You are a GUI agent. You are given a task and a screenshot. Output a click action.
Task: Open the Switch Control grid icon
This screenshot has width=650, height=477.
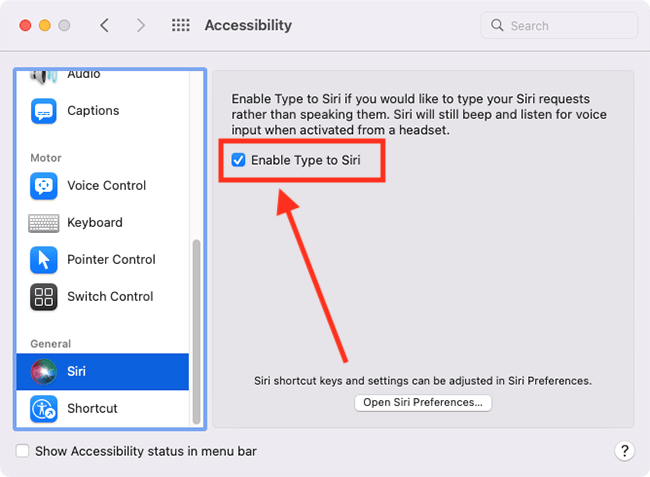point(44,297)
